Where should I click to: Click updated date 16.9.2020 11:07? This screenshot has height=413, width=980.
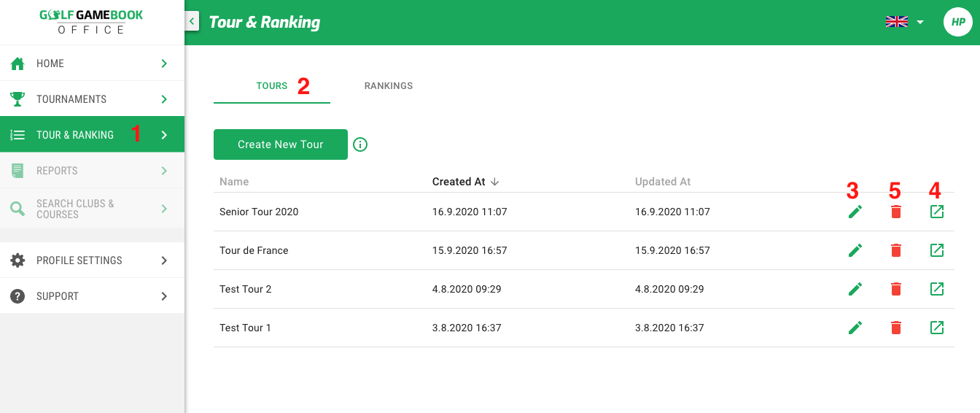pos(672,212)
